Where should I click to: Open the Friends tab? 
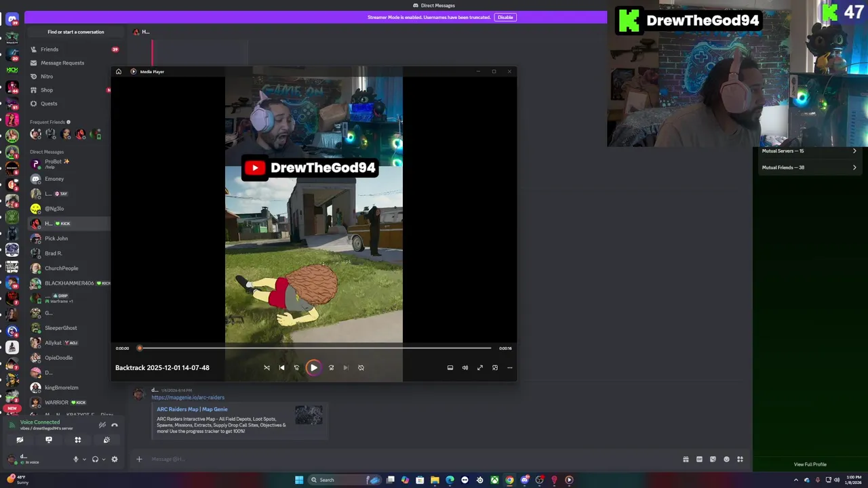(x=50, y=49)
